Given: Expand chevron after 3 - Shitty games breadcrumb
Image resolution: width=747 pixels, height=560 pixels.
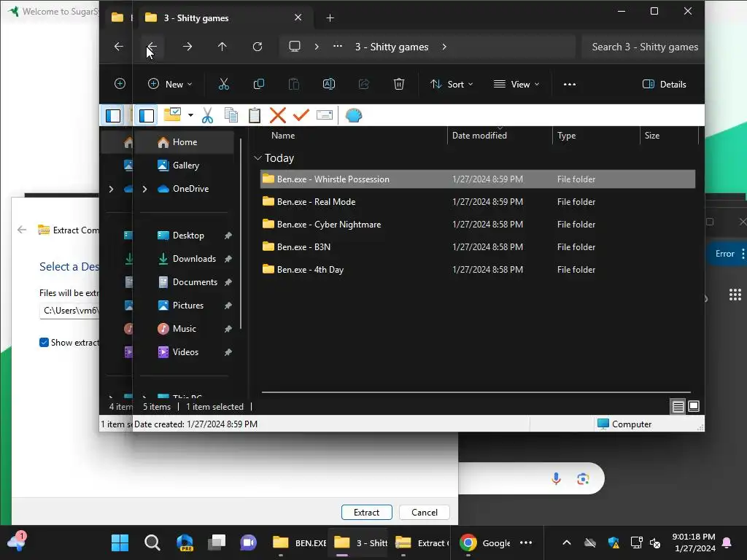Looking at the screenshot, I should (x=444, y=47).
